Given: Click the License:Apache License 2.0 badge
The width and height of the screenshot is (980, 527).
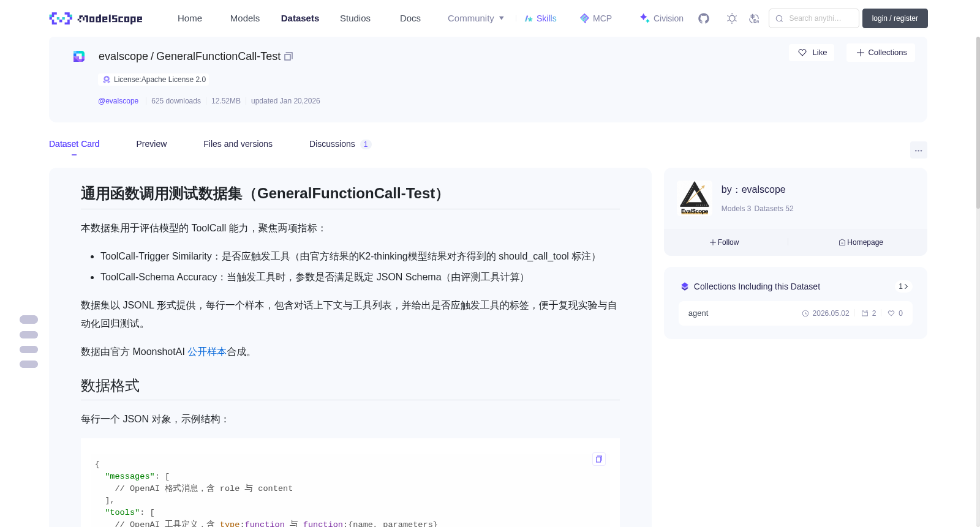Looking at the screenshot, I should tap(154, 80).
